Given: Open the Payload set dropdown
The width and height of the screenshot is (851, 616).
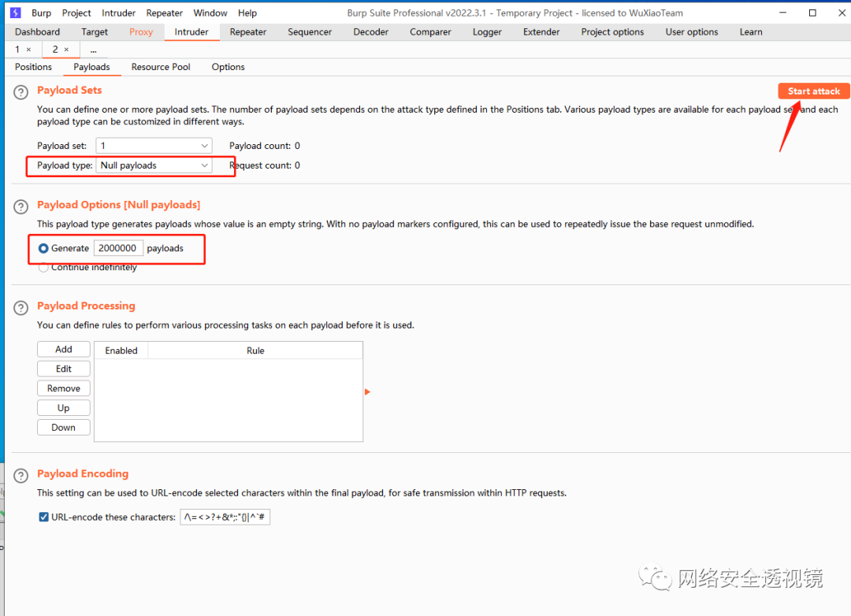Looking at the screenshot, I should 154,146.
